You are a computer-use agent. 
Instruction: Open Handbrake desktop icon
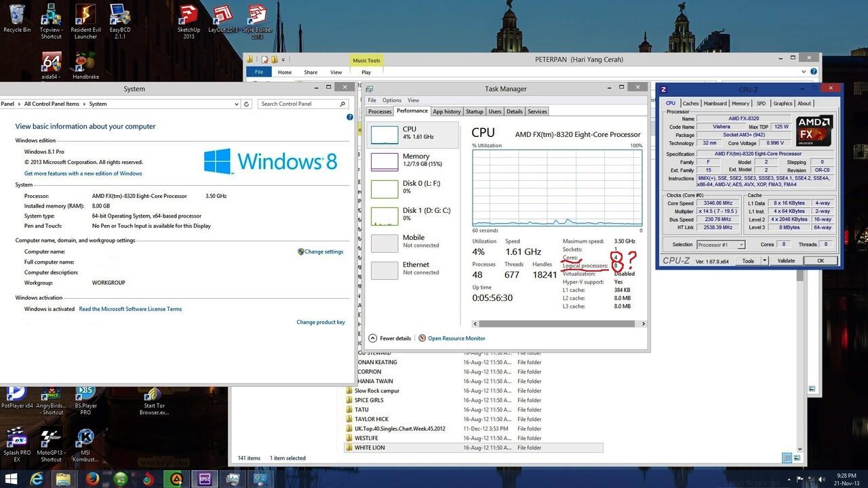tap(85, 66)
